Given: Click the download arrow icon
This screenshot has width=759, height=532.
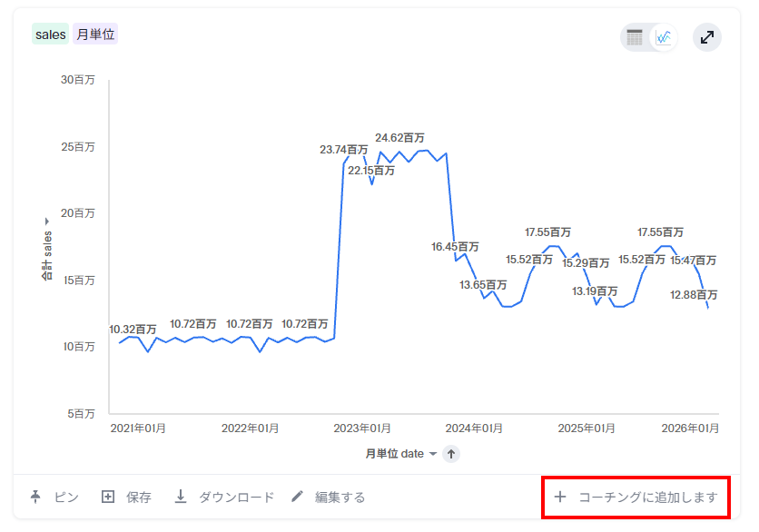Looking at the screenshot, I should (181, 497).
